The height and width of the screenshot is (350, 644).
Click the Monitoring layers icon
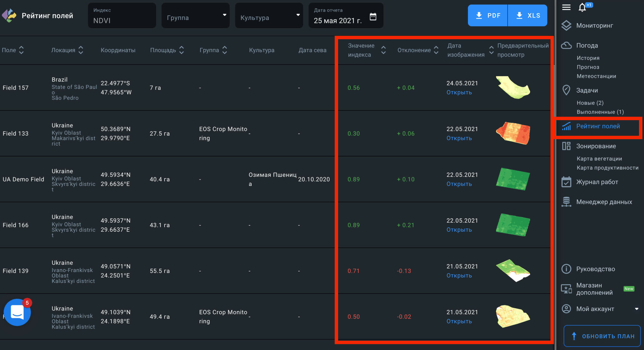(566, 25)
